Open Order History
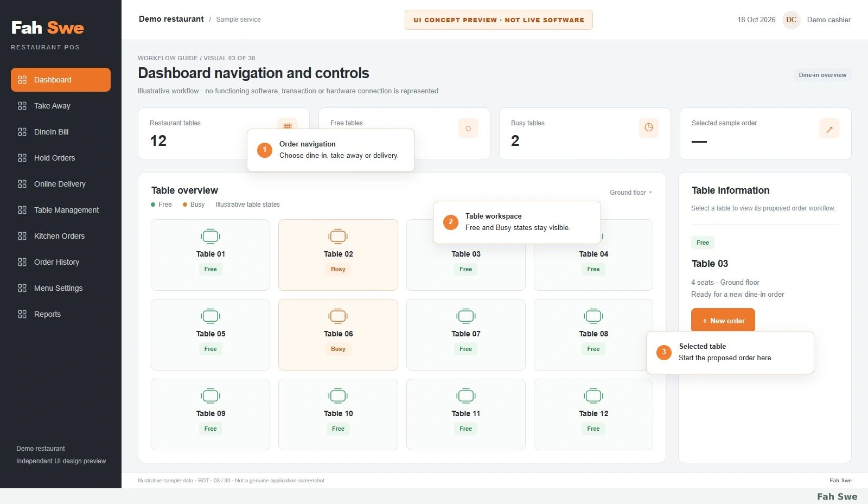868x504 pixels. coord(61,262)
